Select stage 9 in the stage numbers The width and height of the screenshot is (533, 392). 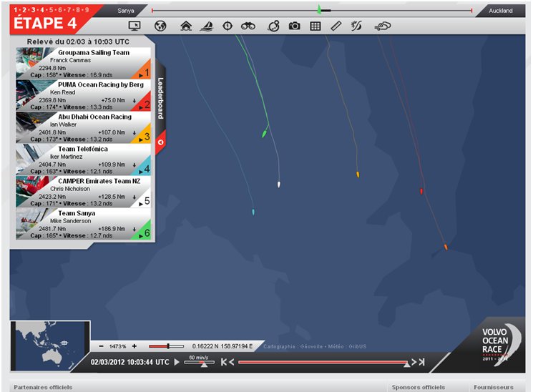pyautogui.click(x=87, y=10)
